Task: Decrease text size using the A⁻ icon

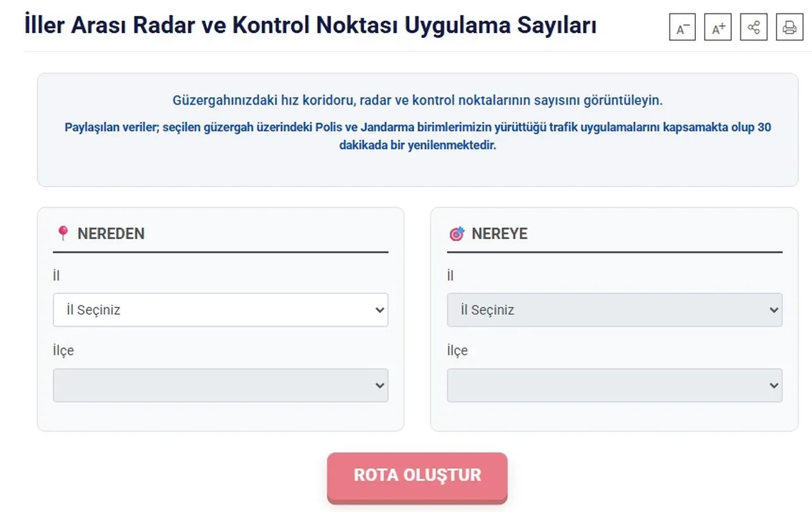Action: (x=682, y=27)
